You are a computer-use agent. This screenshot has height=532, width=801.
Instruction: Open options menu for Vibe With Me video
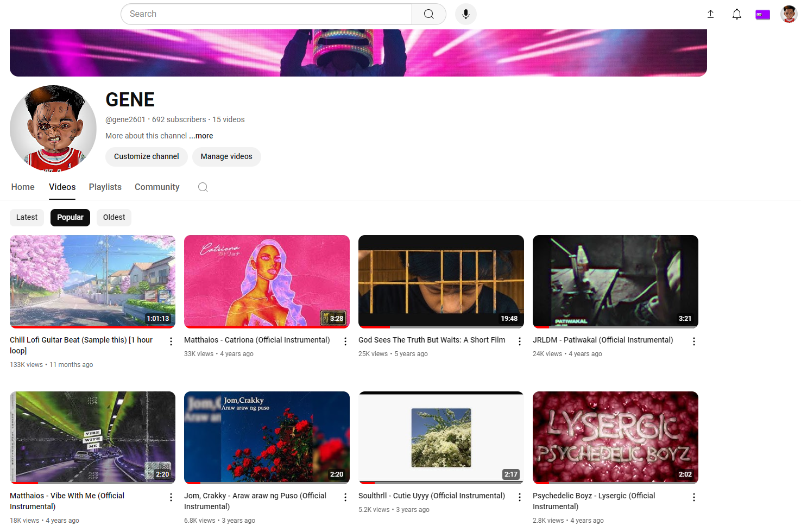pos(171,497)
